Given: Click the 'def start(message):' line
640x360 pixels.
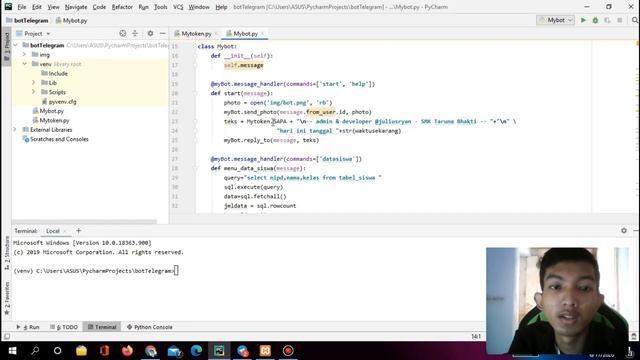Looking at the screenshot, I should [x=242, y=93].
